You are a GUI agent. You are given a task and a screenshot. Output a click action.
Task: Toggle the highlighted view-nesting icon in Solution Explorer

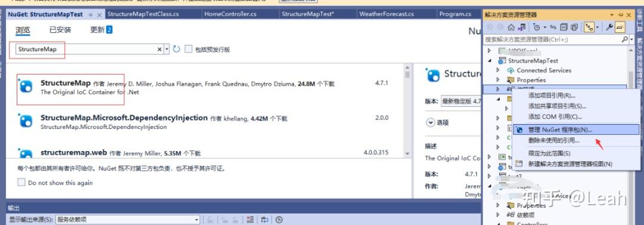point(589,27)
